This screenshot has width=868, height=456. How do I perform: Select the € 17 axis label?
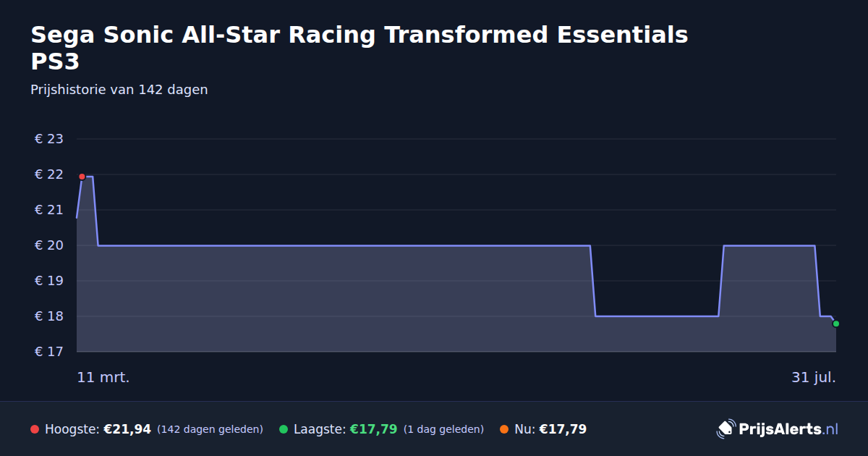[x=49, y=352]
